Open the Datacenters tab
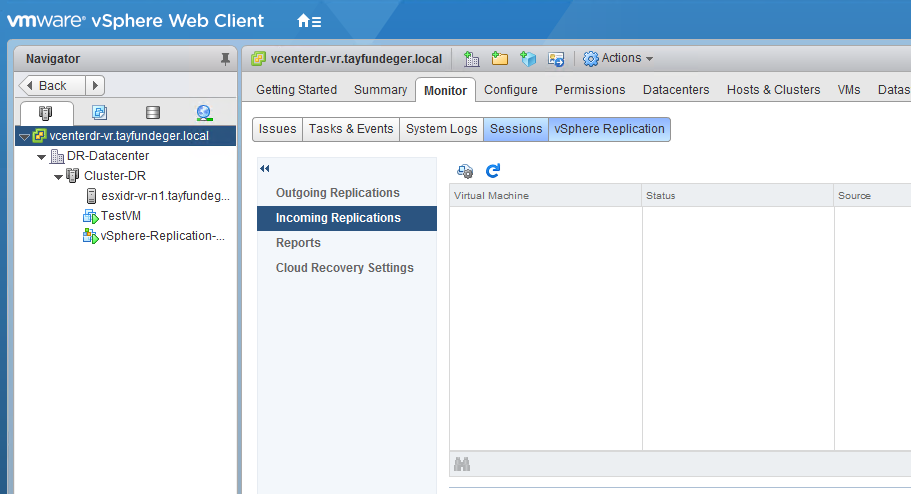This screenshot has height=494, width=911. pyautogui.click(x=676, y=90)
